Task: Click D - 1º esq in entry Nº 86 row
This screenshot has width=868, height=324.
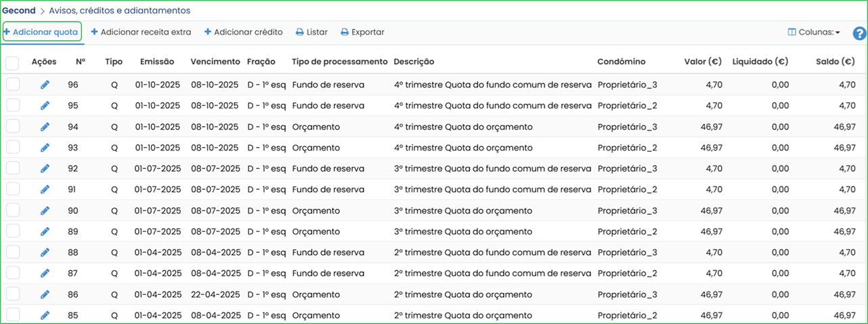Action: coord(267,295)
